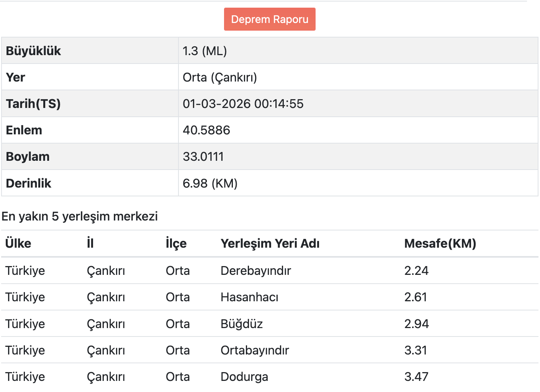Select the date value 01-03-2026 00:14:55
Viewport: 540px width, 392px height.
[243, 104]
